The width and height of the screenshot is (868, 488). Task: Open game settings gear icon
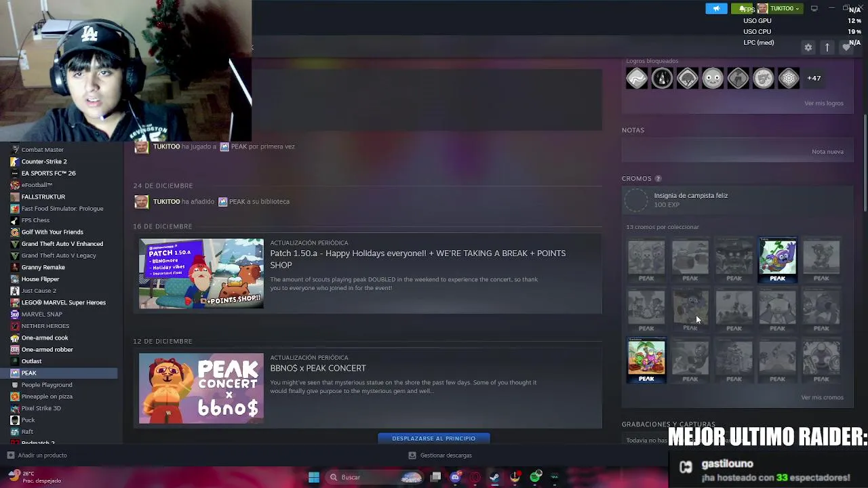click(808, 47)
